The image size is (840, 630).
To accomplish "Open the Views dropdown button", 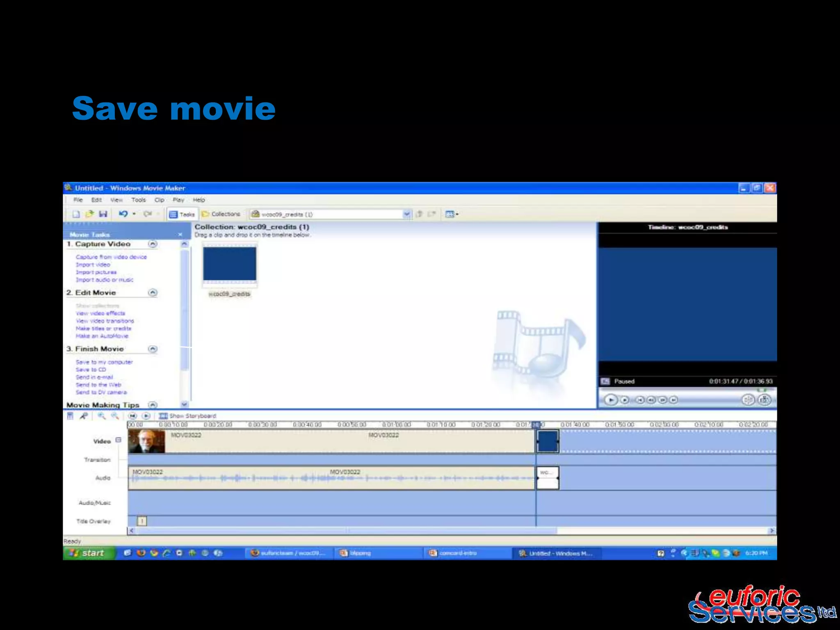I will [452, 214].
